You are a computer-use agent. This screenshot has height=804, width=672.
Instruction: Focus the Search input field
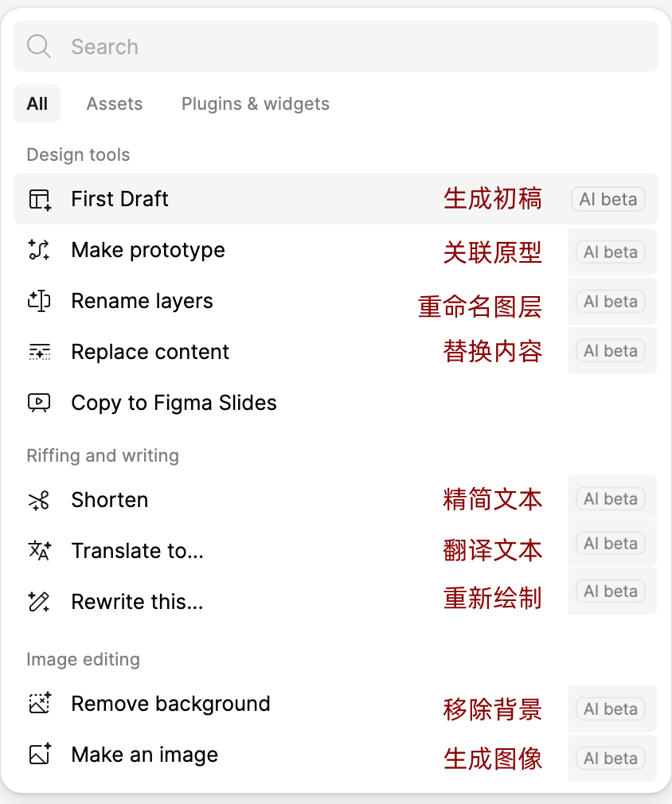(336, 46)
